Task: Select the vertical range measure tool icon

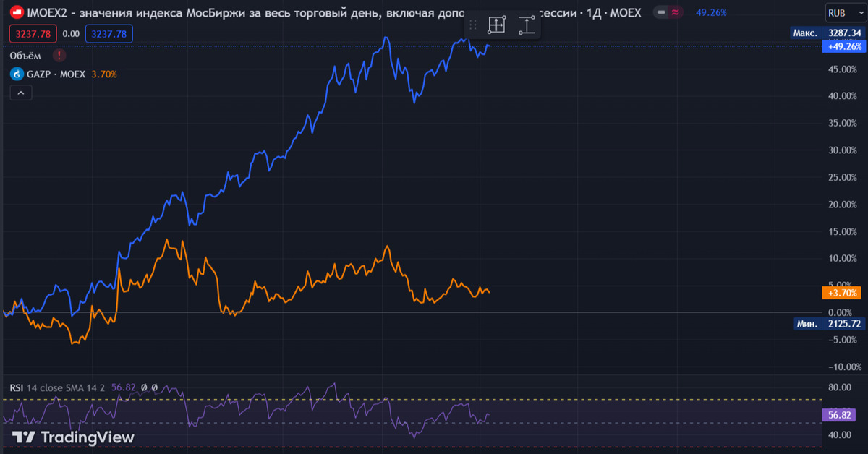Action: coord(527,25)
